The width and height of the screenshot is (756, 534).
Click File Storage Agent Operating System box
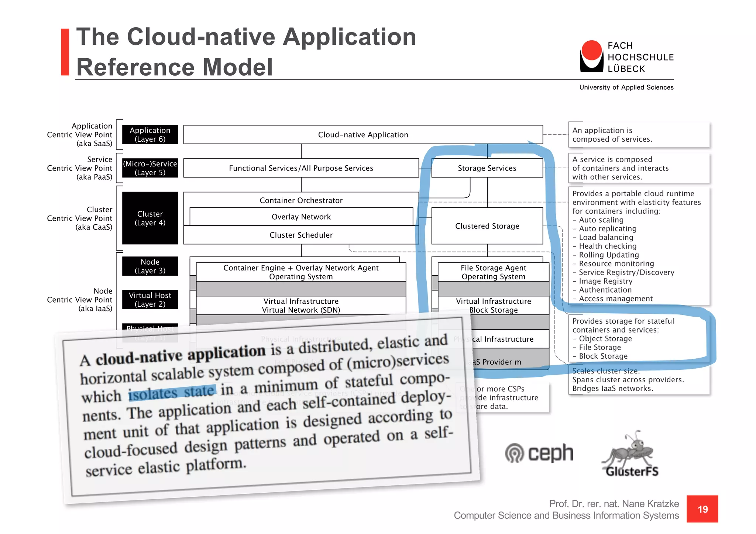coord(493,272)
